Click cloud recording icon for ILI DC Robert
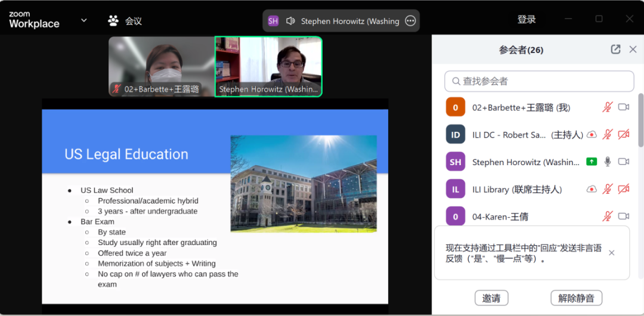Viewport: 644px width, 316px height. pyautogui.click(x=592, y=134)
